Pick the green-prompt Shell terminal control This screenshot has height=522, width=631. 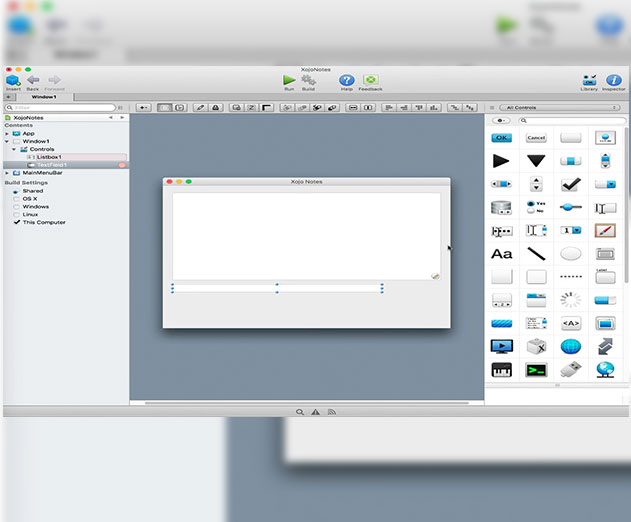[x=536, y=370]
